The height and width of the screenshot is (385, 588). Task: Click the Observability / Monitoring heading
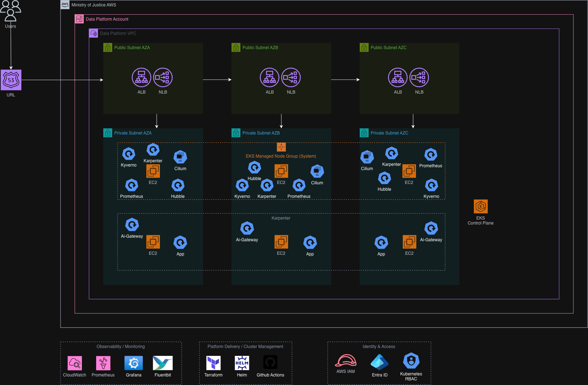121,347
